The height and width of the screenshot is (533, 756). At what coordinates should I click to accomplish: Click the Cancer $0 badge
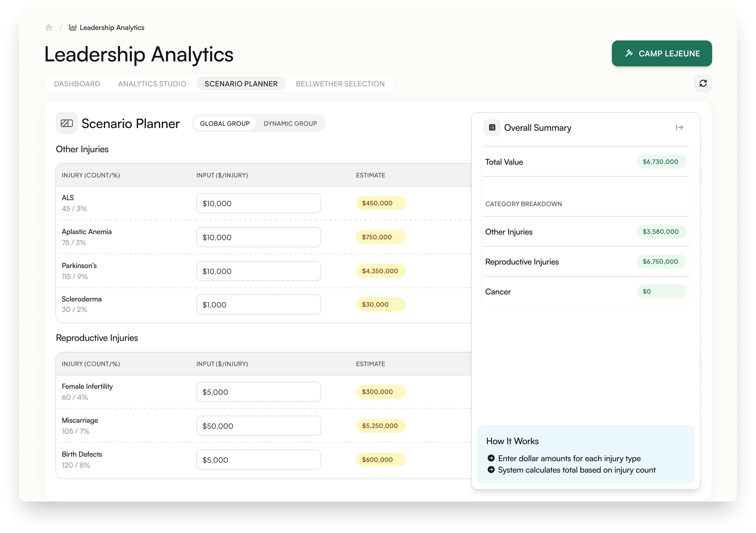click(661, 292)
